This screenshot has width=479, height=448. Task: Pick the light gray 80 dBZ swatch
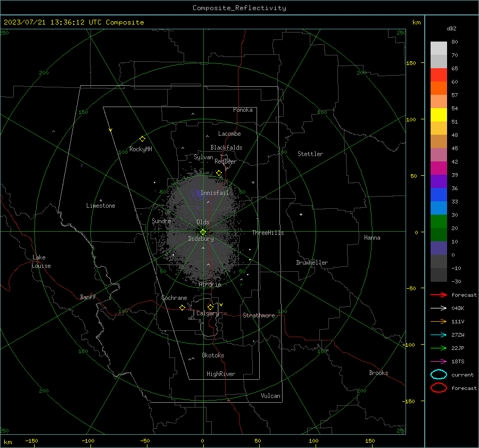pyautogui.click(x=439, y=48)
